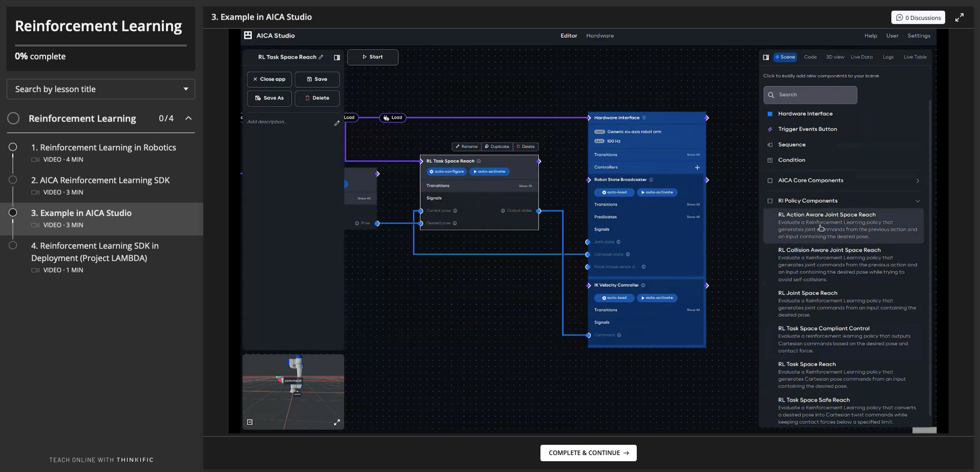
Task: Toggle the Reinforcement Learning chapter completion circle
Action: point(13,118)
